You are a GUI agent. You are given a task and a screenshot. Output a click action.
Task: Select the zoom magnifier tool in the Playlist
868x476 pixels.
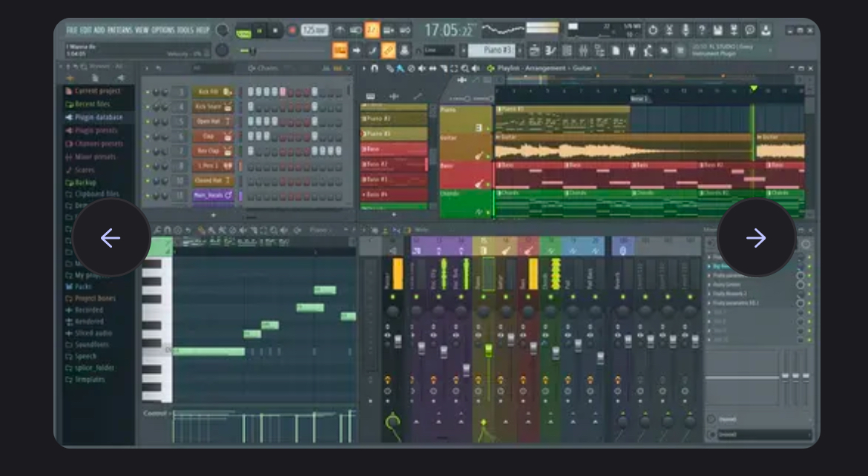pos(464,68)
